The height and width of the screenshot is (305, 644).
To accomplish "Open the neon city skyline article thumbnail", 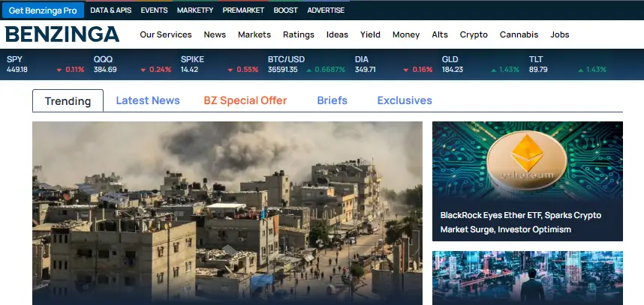I will click(x=528, y=278).
